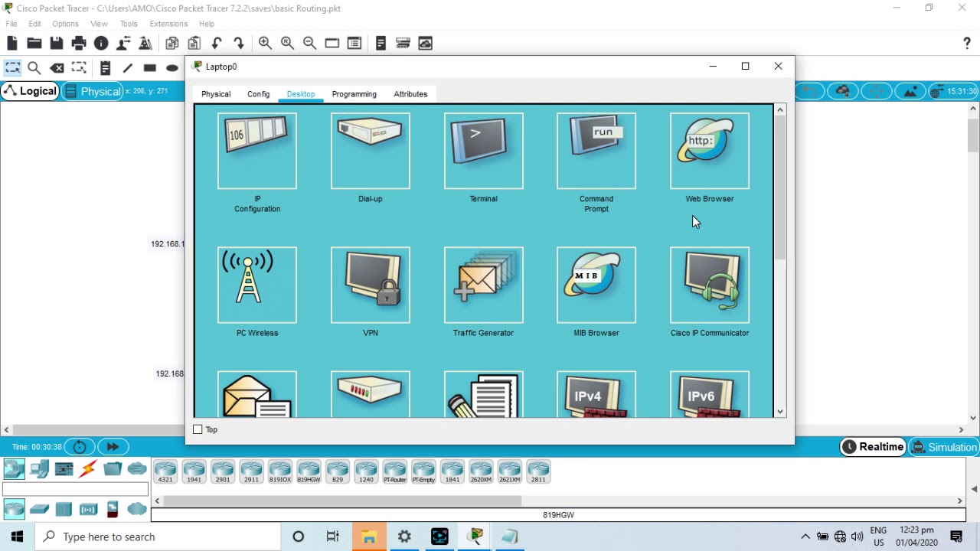Open the Extensions menu
The height and width of the screenshot is (551, 980).
click(168, 24)
